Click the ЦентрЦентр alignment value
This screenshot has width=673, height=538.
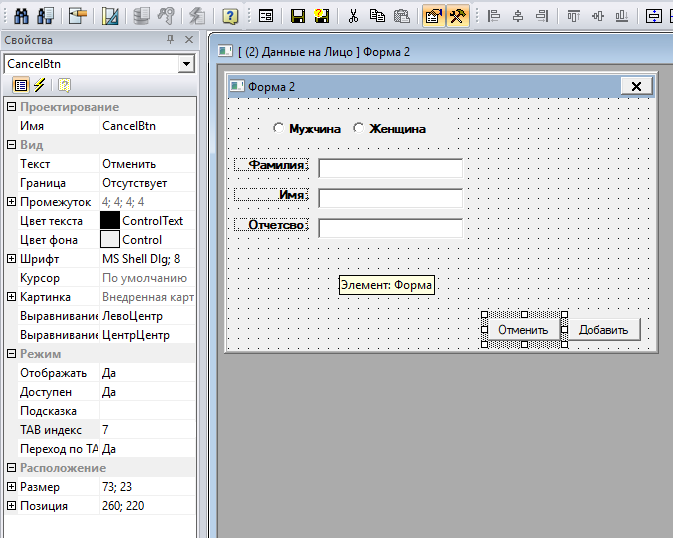147,335
